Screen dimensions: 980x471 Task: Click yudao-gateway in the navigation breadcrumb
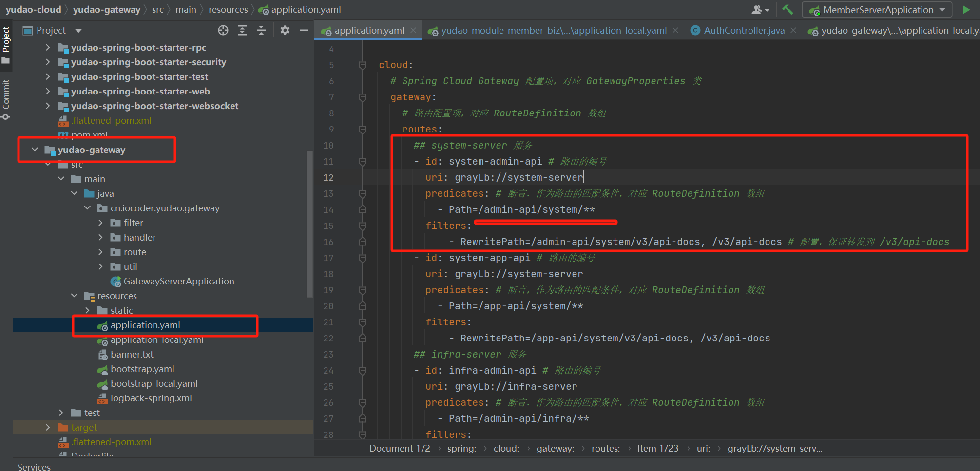106,10
